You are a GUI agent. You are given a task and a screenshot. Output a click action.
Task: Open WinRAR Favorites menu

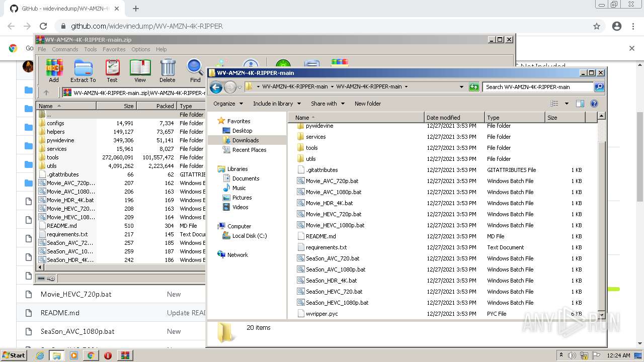pyautogui.click(x=114, y=49)
